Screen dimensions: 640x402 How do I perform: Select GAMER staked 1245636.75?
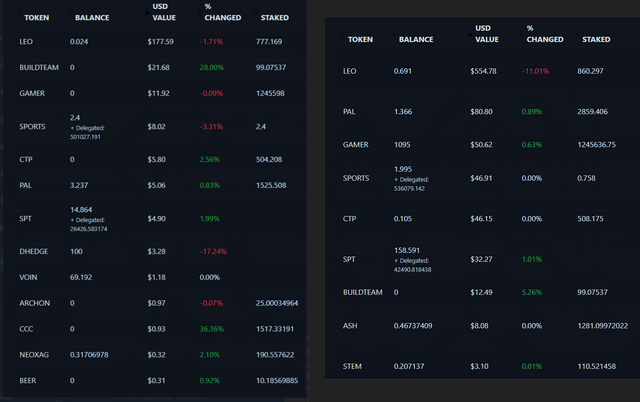pos(596,145)
